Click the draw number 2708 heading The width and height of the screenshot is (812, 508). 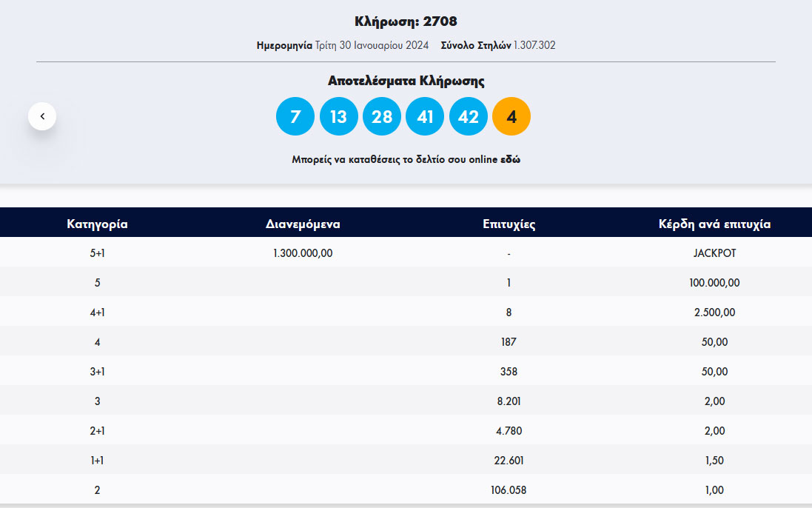[406, 21]
